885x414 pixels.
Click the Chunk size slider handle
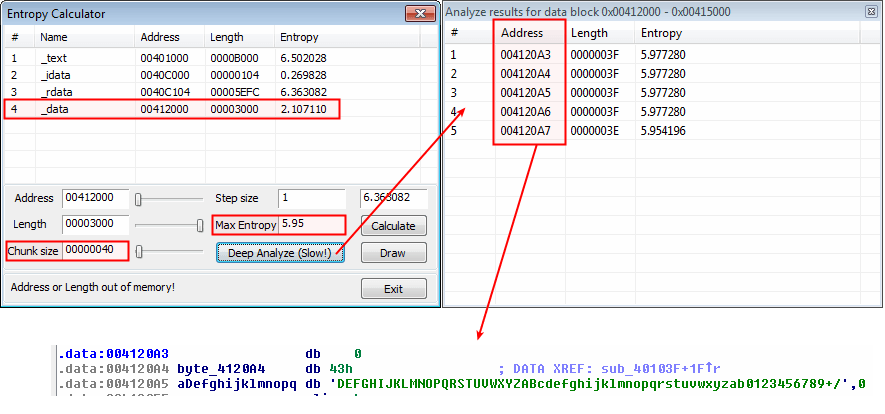coord(141,251)
